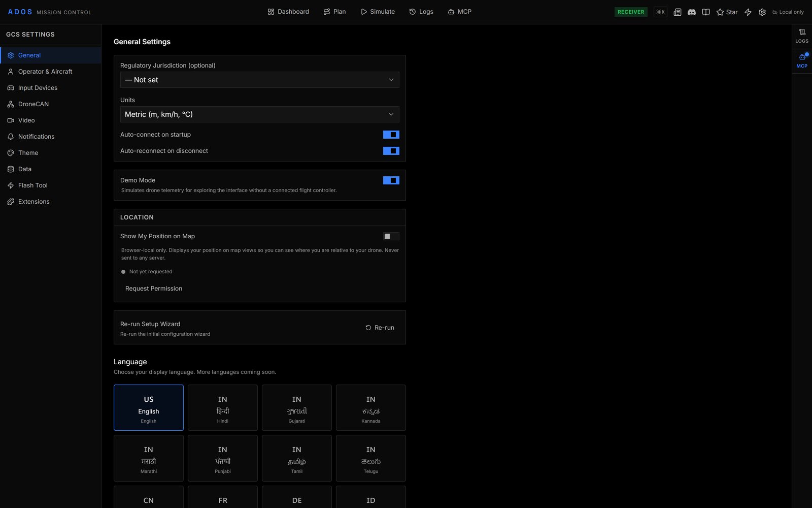Open settings via top bar gear icon
The height and width of the screenshot is (508, 812).
tap(762, 12)
